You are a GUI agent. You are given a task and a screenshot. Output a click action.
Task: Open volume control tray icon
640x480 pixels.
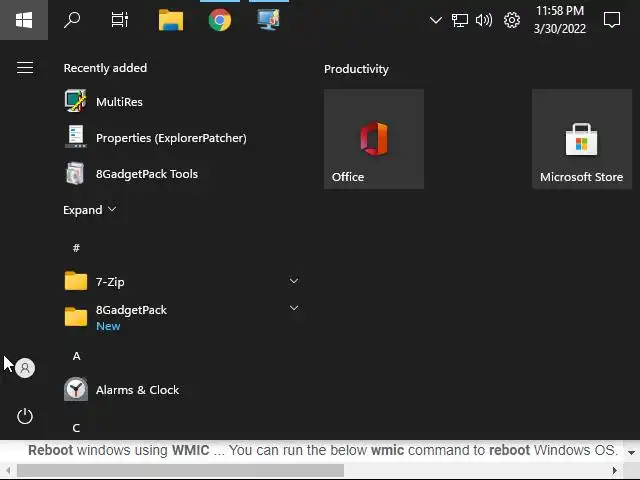pos(484,20)
